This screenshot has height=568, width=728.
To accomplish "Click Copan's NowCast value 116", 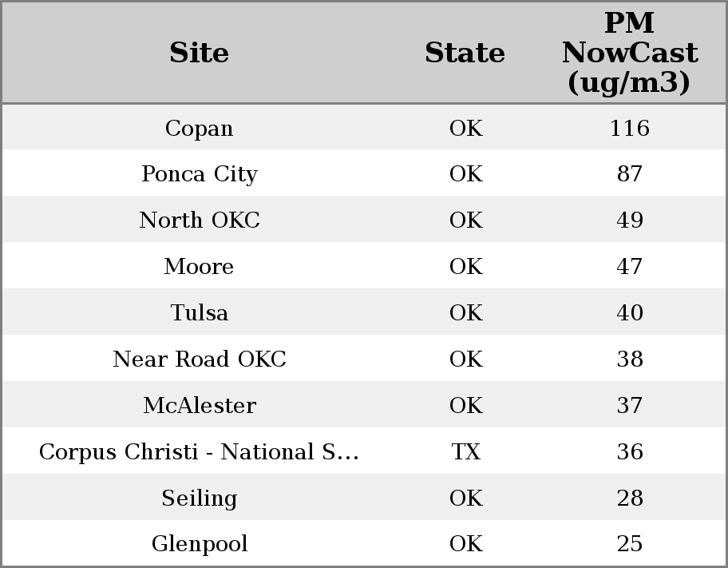I will (629, 128).
